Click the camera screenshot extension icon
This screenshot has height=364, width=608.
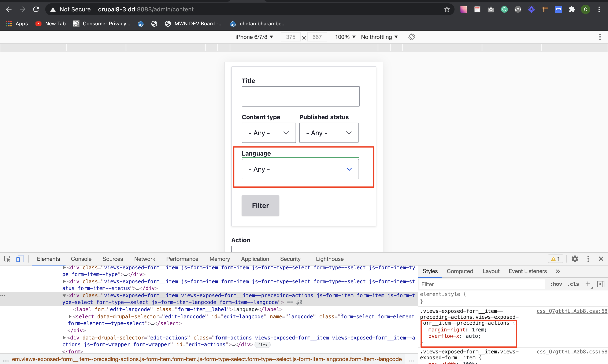[x=491, y=9]
